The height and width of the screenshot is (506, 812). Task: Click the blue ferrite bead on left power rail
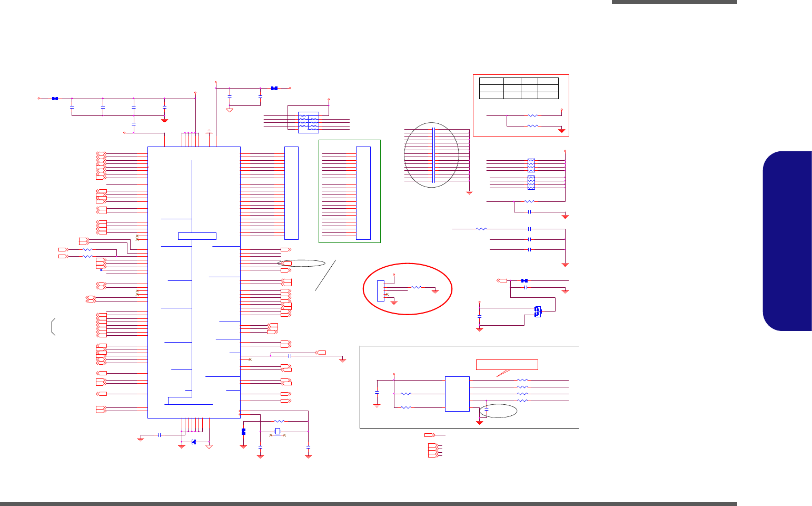(55, 98)
